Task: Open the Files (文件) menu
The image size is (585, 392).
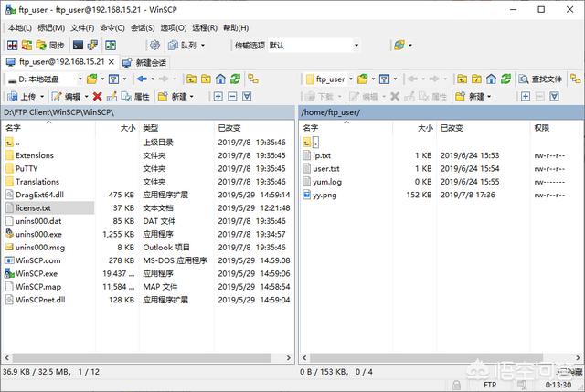Action: [82, 28]
